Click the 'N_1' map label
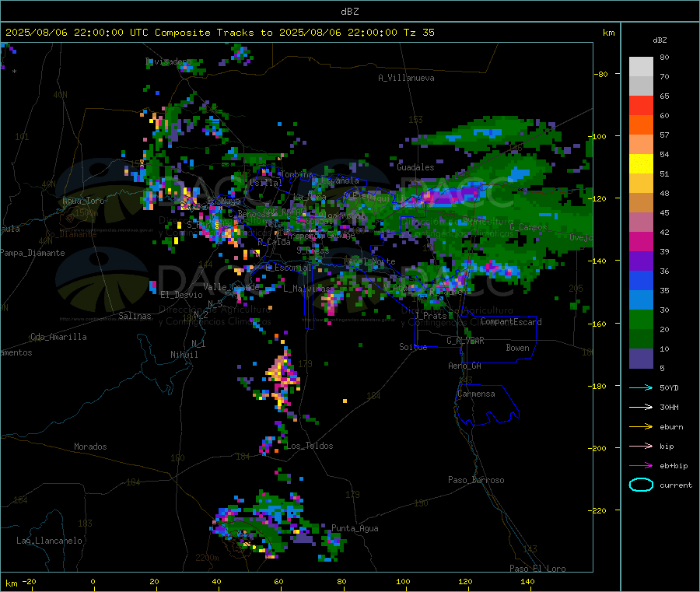700x592 pixels. tap(198, 344)
